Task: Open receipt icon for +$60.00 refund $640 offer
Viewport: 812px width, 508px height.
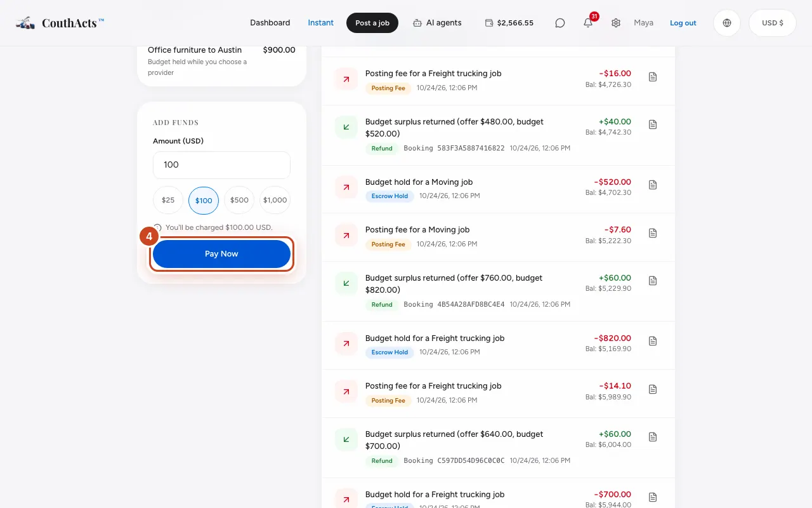Action: pos(653,437)
